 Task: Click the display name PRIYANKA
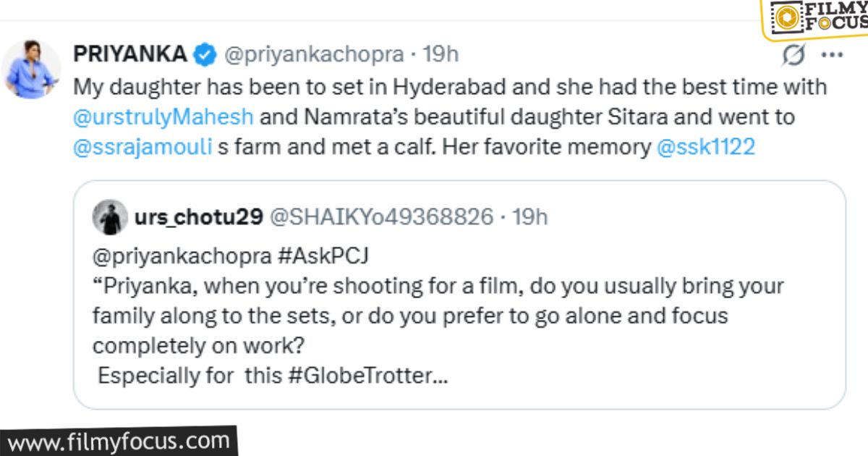pyautogui.click(x=130, y=53)
